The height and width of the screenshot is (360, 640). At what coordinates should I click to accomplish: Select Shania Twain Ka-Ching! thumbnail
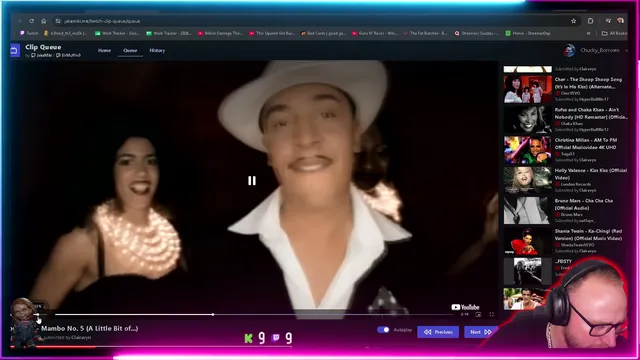tap(527, 241)
